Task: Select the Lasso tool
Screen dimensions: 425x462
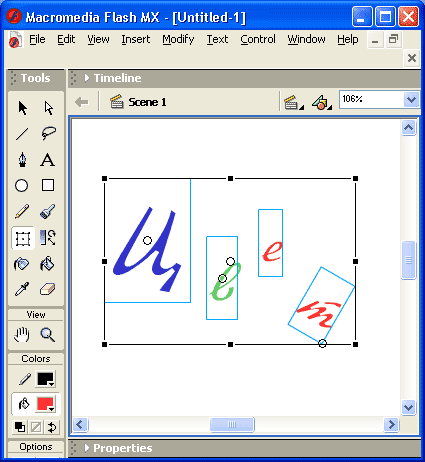Action: (48, 134)
